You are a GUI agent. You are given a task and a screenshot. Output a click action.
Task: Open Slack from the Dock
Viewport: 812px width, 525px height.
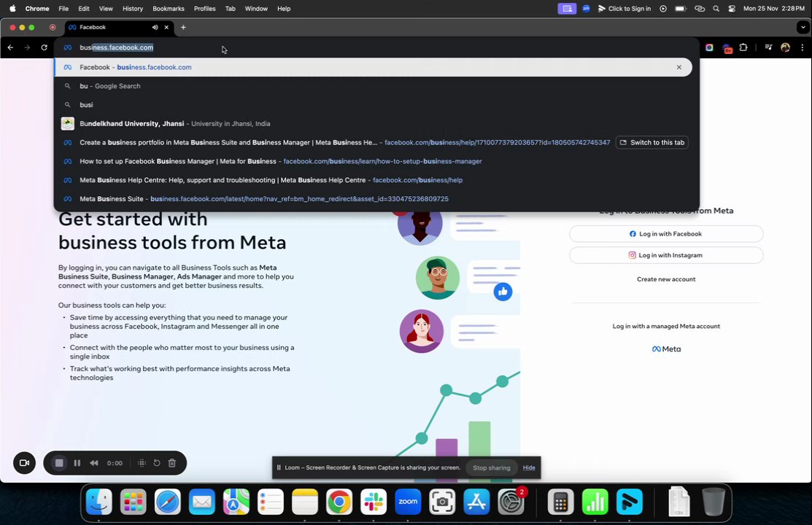(x=374, y=502)
